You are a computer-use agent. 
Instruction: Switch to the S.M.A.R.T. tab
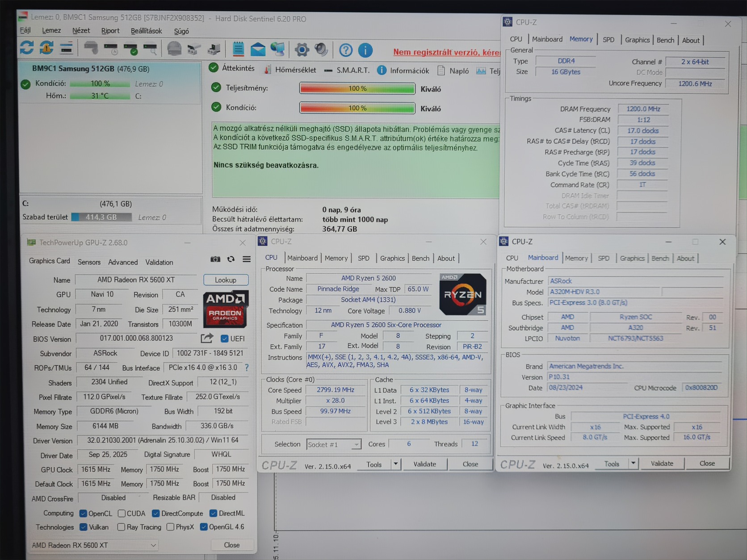click(x=347, y=70)
